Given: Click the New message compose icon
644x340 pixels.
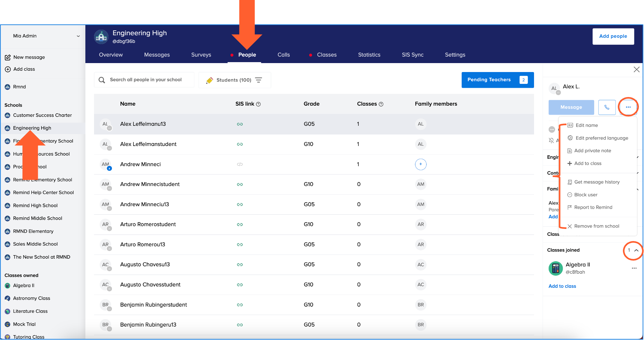Looking at the screenshot, I should tap(8, 57).
